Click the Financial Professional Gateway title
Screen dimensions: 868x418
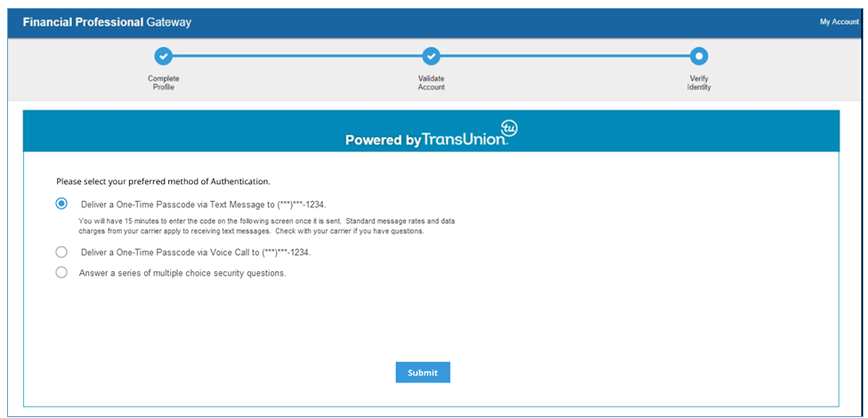[107, 22]
